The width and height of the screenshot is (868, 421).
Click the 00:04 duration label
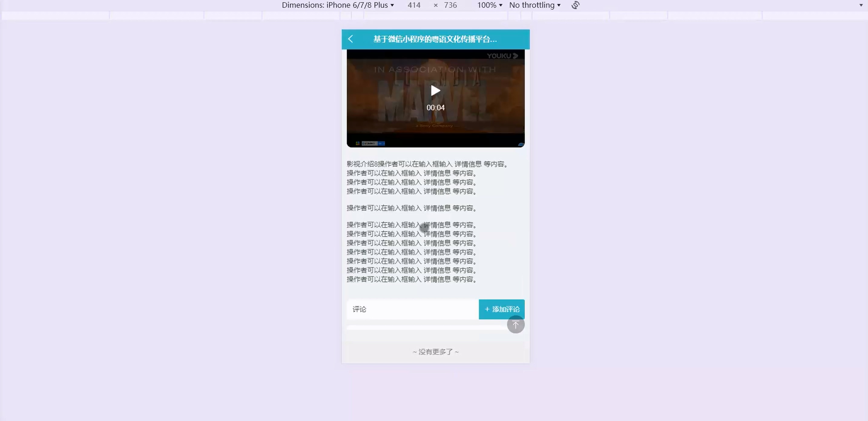tap(435, 108)
